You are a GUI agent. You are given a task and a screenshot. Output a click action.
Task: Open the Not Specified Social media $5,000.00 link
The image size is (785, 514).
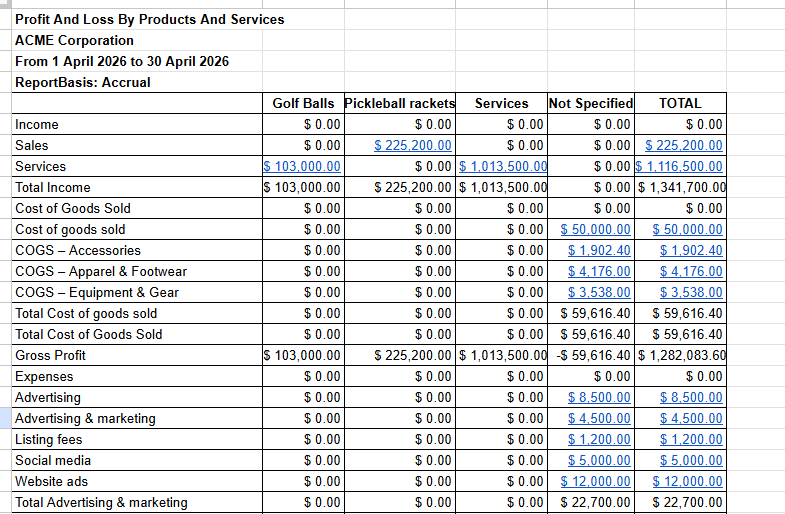tap(599, 460)
